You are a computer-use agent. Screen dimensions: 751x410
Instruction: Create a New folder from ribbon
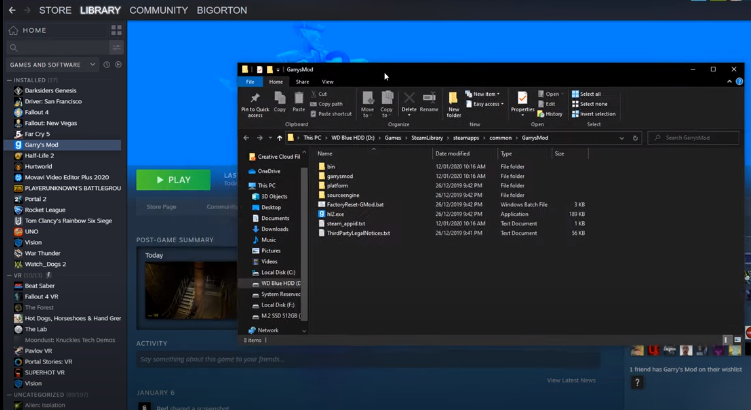[453, 104]
